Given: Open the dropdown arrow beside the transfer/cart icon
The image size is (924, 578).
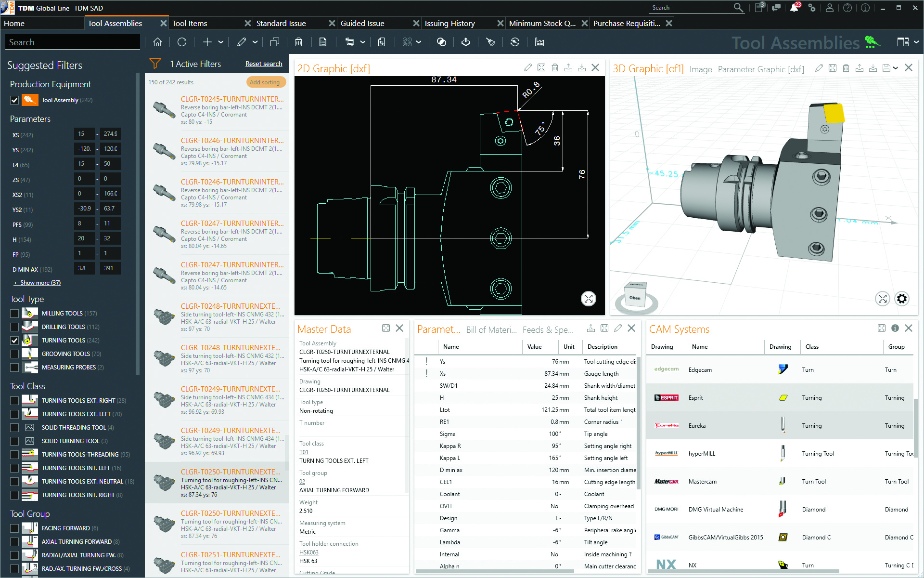Looking at the screenshot, I should [363, 42].
